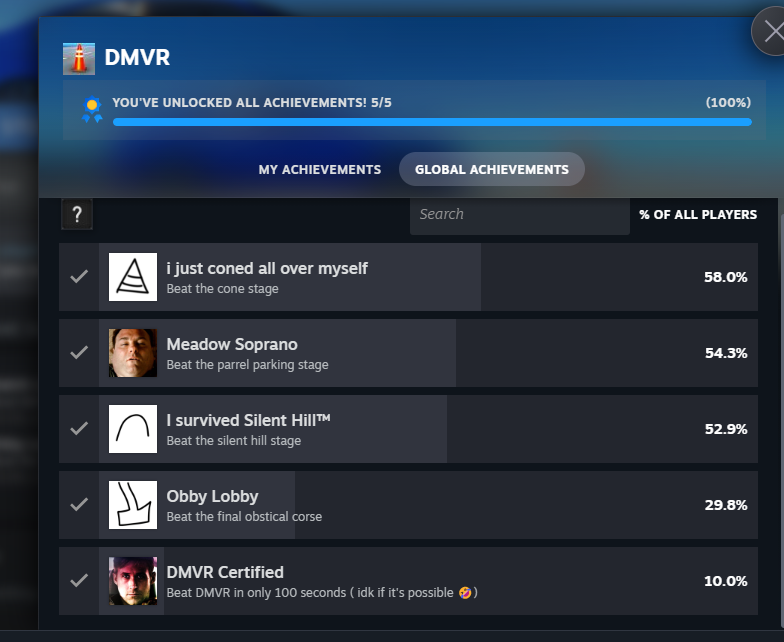
Task: Click the blue award ribbon icon
Action: [x=92, y=110]
